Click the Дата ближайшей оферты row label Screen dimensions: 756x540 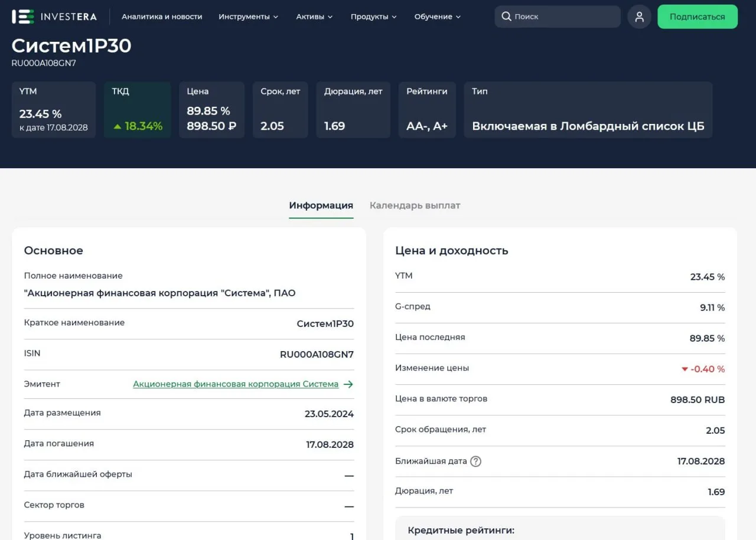pos(78,474)
